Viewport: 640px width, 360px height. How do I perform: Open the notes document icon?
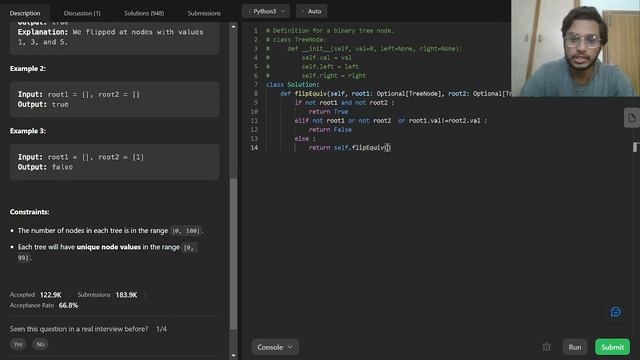pos(631,118)
